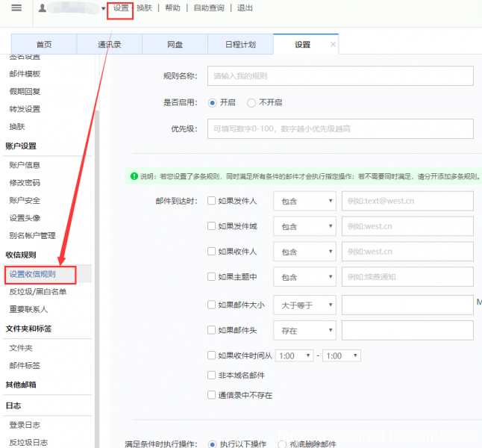Switch to the 日程计划 tab
This screenshot has height=448, width=482.
point(240,44)
